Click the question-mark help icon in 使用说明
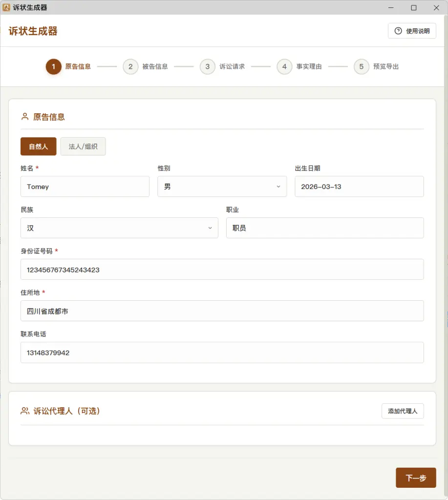448x500 pixels. tap(398, 31)
